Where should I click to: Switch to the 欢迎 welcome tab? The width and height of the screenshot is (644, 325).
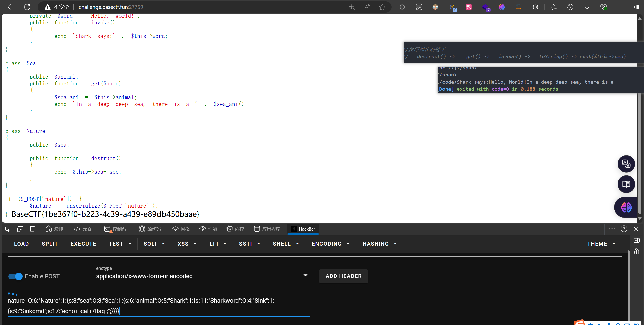[54, 229]
